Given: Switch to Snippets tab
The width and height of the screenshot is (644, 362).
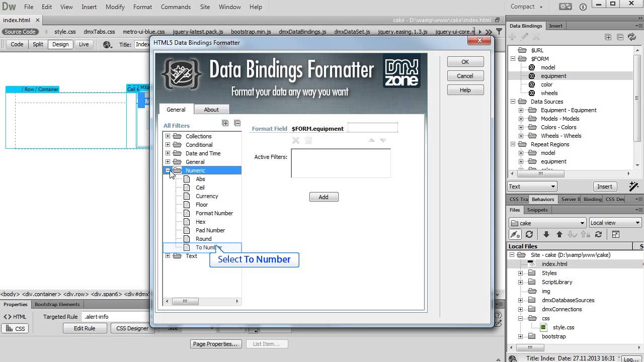Looking at the screenshot, I should point(537,210).
